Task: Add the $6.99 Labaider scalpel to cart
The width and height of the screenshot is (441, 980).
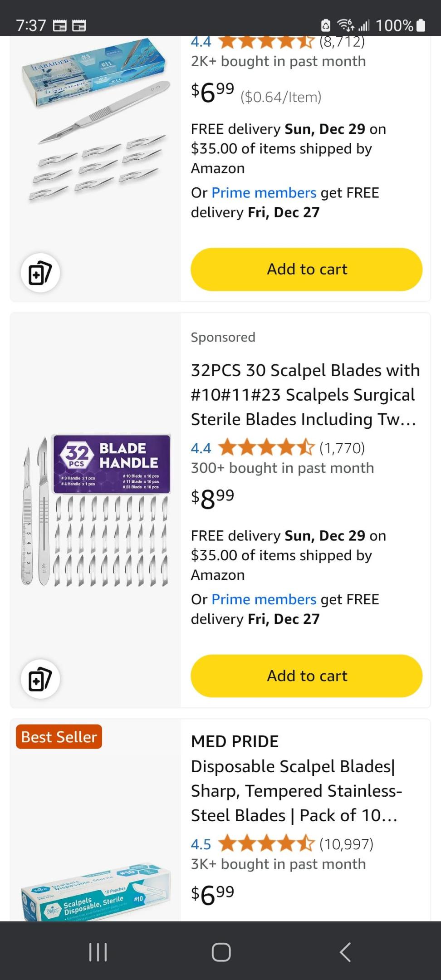Action: (x=307, y=269)
